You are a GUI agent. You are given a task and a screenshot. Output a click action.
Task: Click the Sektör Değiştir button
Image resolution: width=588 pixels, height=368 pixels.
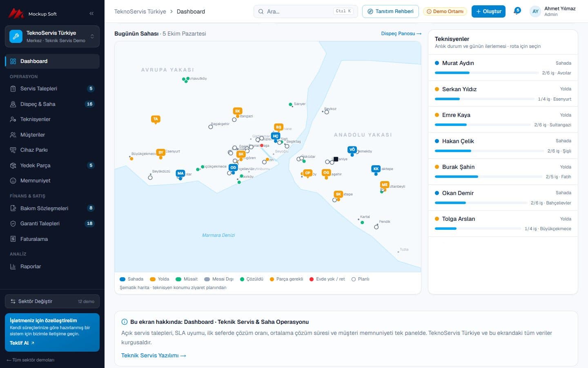[52, 301]
